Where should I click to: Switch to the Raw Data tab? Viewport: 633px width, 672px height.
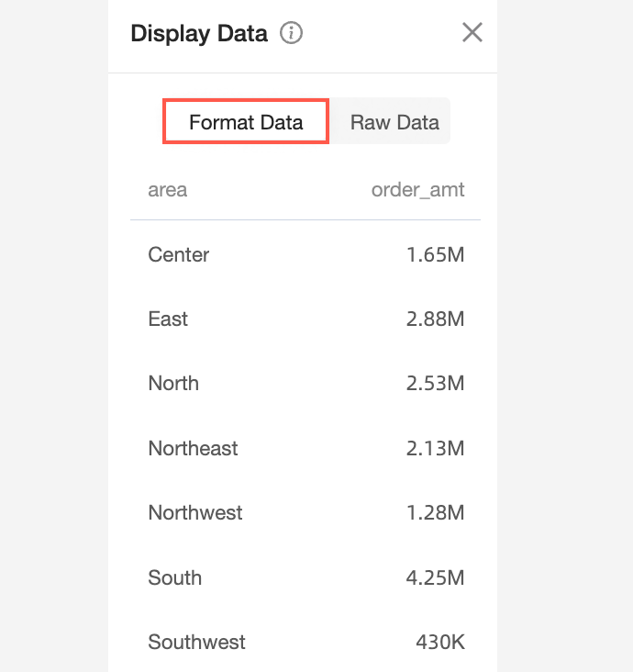tap(394, 122)
